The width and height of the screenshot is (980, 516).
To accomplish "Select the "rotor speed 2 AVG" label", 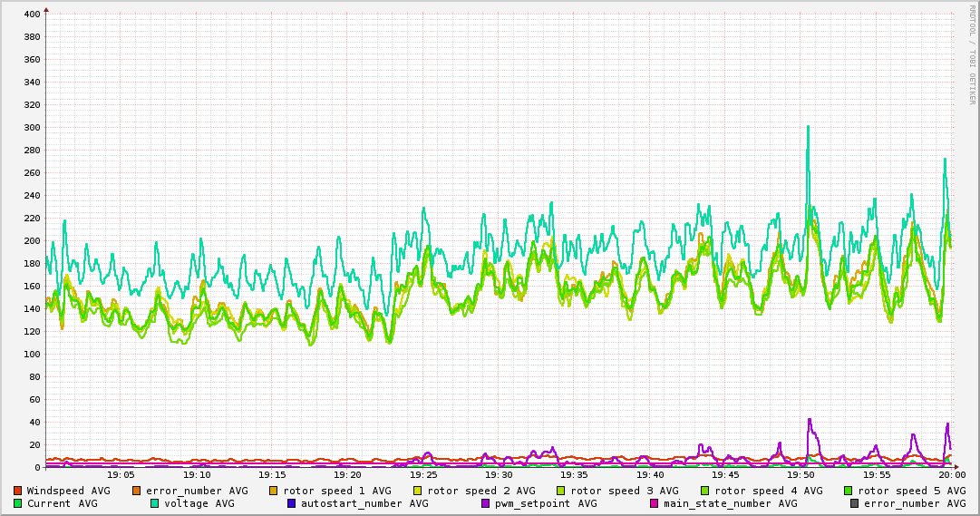I will [481, 491].
